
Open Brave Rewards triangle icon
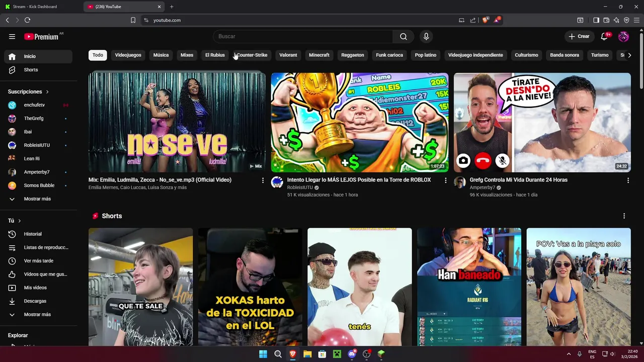[497, 20]
